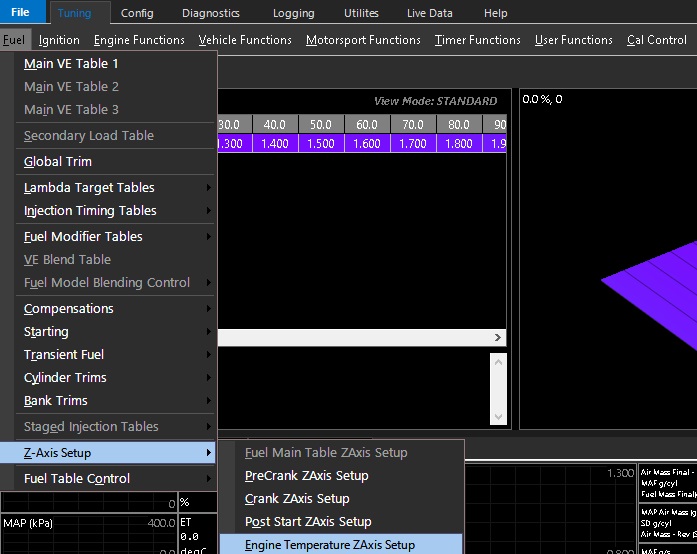
Task: Select Engine Temperature ZAxis Setup
Action: coord(330,545)
